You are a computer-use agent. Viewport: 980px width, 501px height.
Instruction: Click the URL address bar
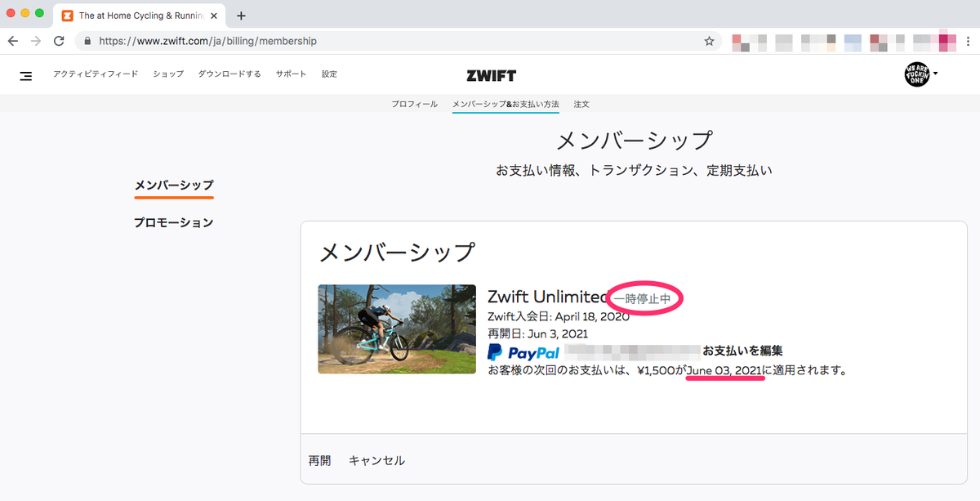398,41
